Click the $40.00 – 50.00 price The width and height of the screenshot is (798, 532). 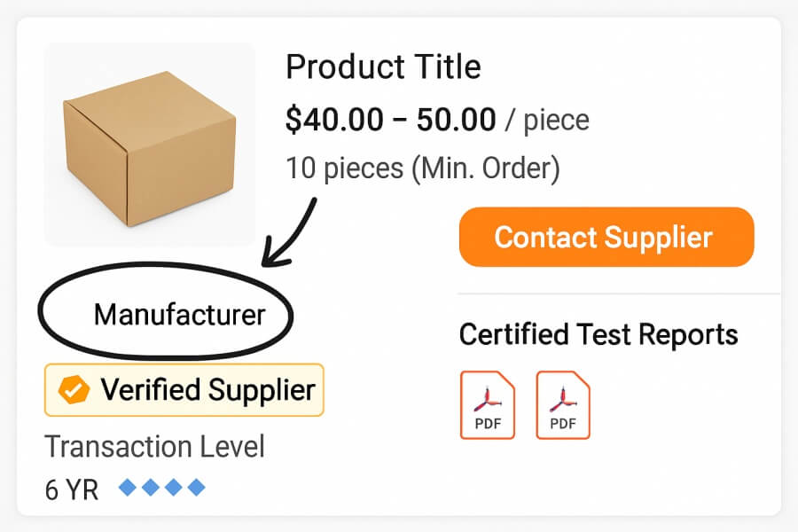(390, 120)
